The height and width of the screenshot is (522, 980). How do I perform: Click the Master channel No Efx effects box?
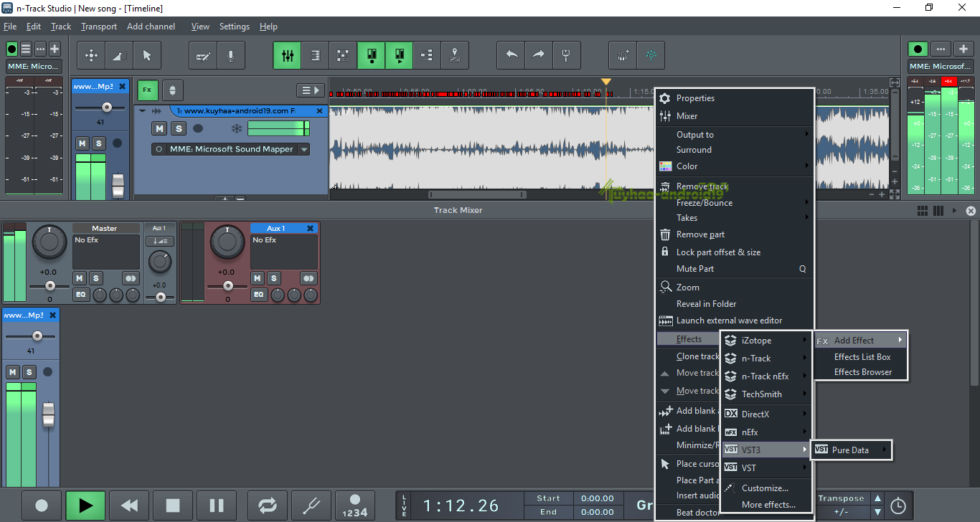(106, 252)
